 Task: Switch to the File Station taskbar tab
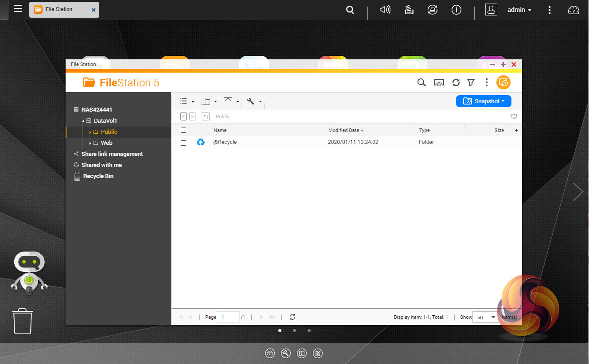[64, 9]
